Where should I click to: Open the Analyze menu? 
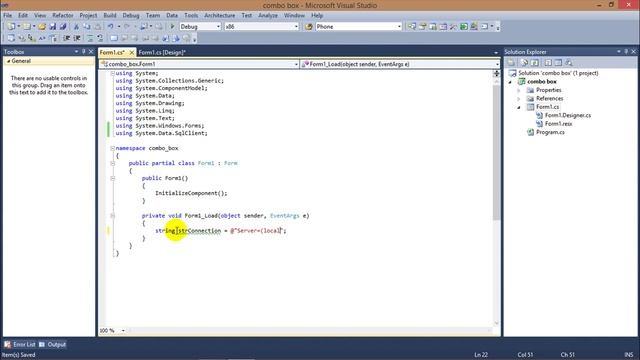pos(268,16)
